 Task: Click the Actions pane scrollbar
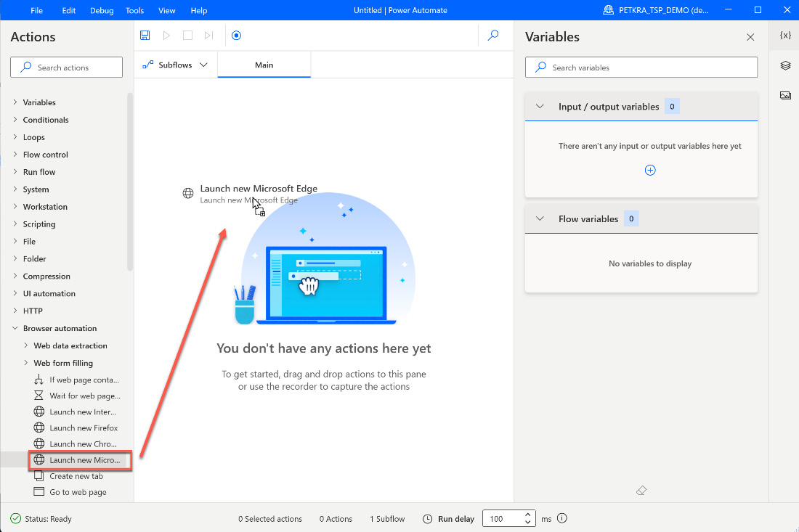[x=130, y=182]
